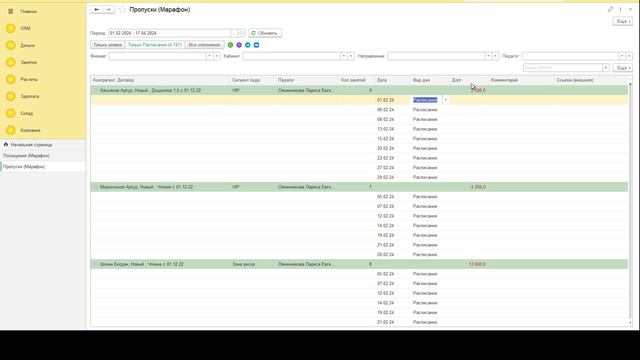Add Пропуски (Марафон) to favorites with star

click(122, 9)
